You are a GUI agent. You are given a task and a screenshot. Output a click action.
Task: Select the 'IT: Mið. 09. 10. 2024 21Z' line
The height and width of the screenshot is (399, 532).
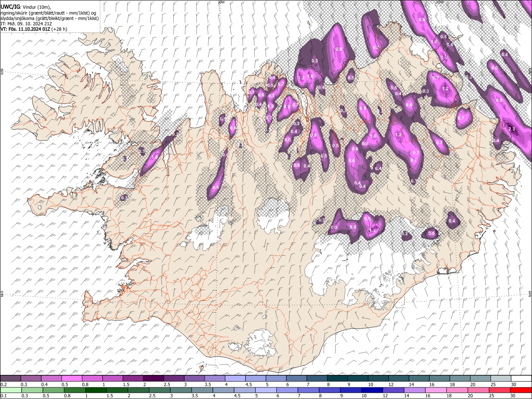click(26, 24)
